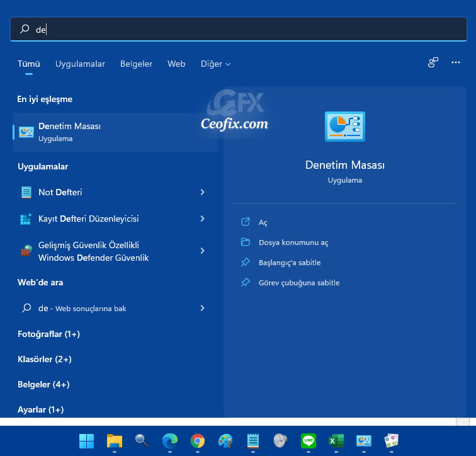Launch Google Chrome from the taskbar

coord(198,441)
